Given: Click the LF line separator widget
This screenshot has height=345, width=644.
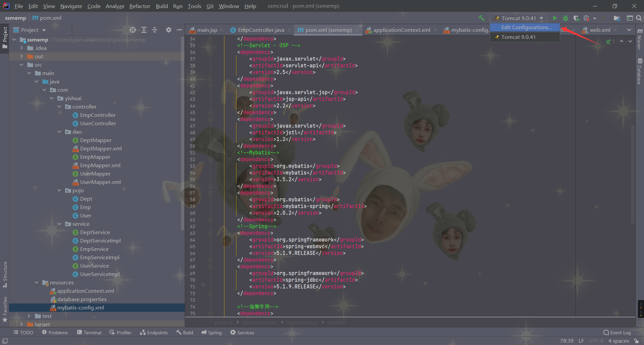Looking at the screenshot, I should tap(581, 341).
